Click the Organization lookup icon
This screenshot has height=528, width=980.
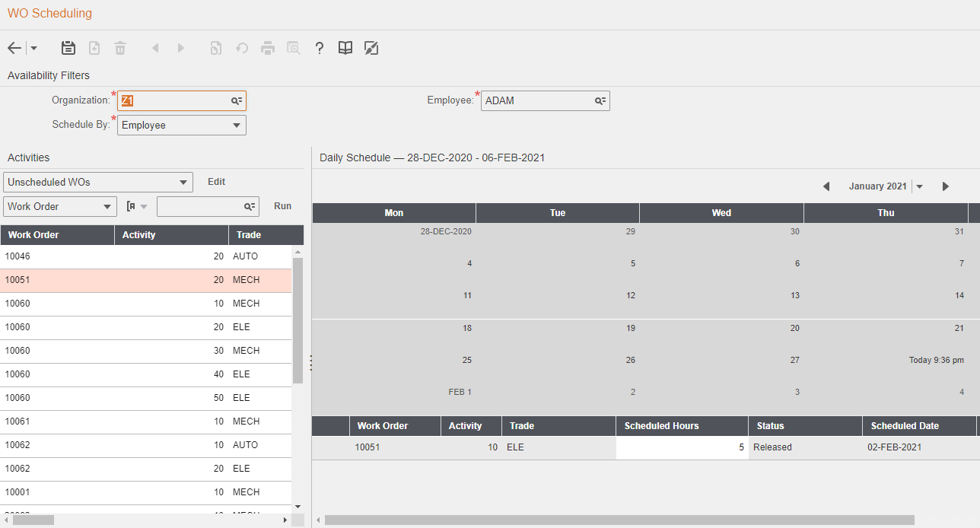pos(237,100)
